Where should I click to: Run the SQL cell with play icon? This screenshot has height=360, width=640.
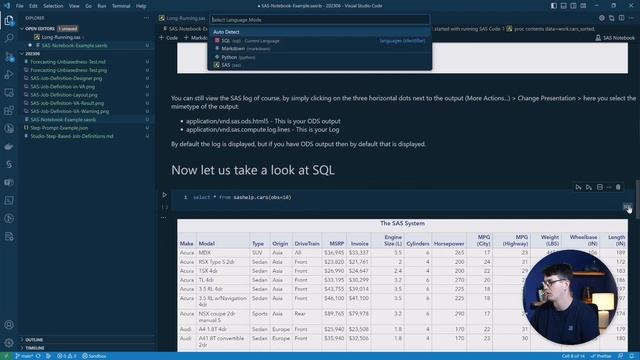pyautogui.click(x=164, y=195)
